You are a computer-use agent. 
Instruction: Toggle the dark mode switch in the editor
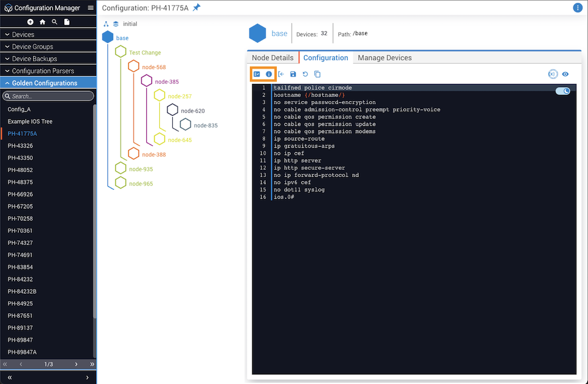[562, 91]
